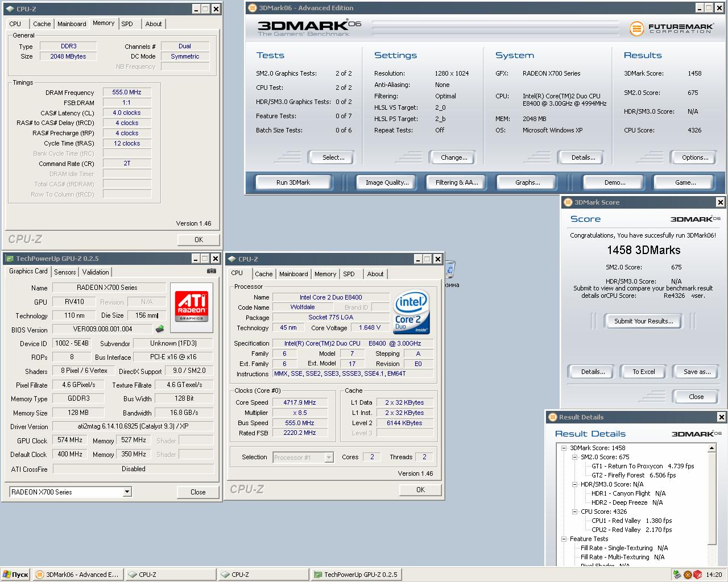Collapse the Feature Tests node
Screen dimensions: 728x582
click(x=564, y=539)
